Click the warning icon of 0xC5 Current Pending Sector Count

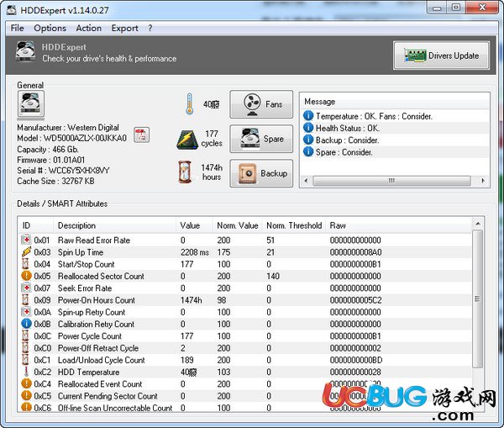coord(26,395)
